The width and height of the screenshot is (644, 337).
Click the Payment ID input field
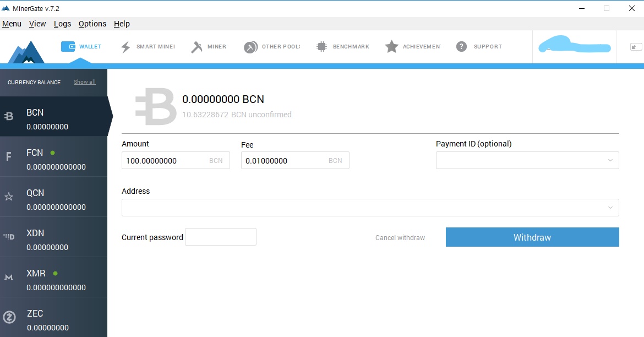[527, 160]
